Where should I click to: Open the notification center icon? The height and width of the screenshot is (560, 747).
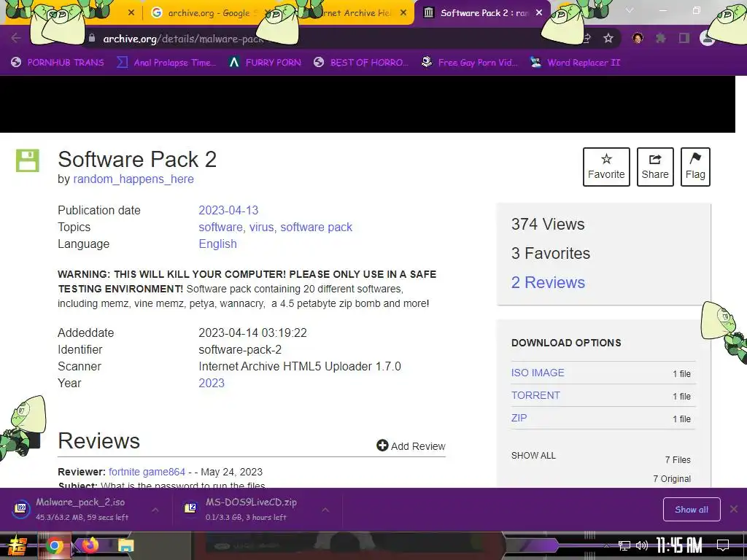point(723,545)
